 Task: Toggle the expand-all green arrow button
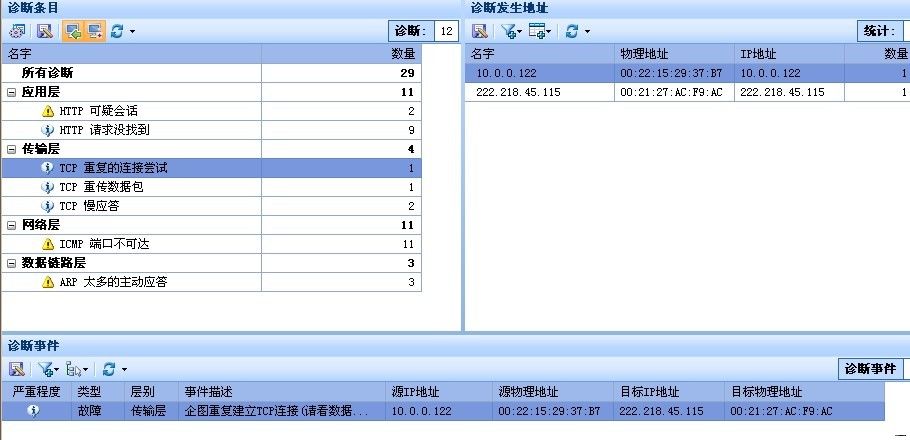[x=73, y=31]
